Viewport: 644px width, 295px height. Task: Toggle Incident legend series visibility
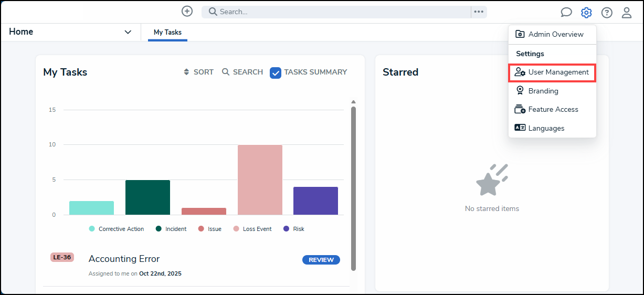(171, 229)
